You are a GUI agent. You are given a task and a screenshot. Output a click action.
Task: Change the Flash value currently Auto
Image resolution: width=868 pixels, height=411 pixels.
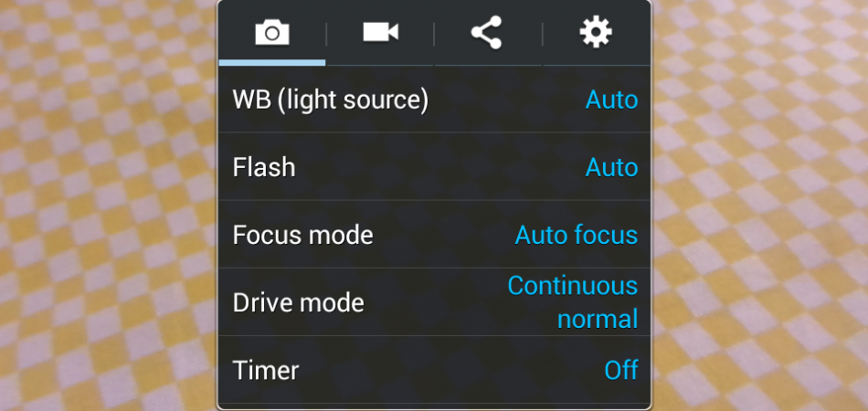tap(611, 167)
